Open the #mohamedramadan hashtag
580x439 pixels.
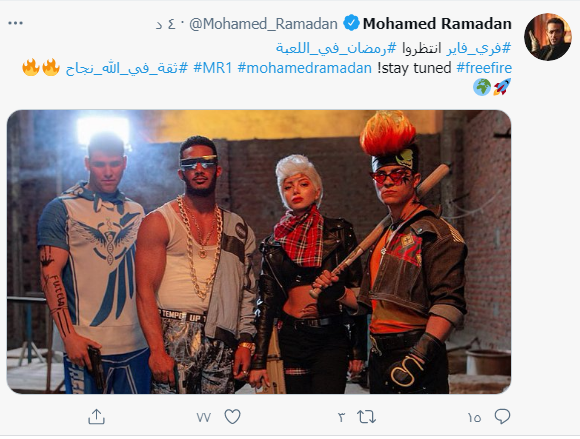pyautogui.click(x=304, y=68)
